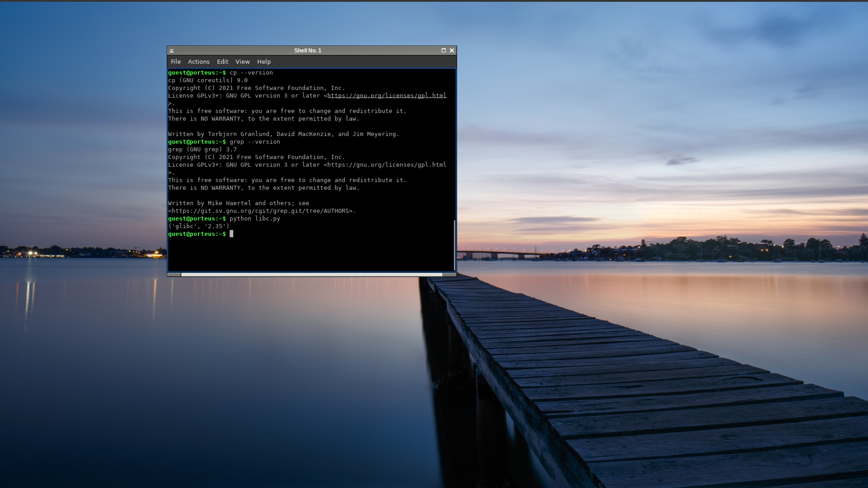This screenshot has width=868, height=488.
Task: Open the File menu
Action: pos(175,61)
